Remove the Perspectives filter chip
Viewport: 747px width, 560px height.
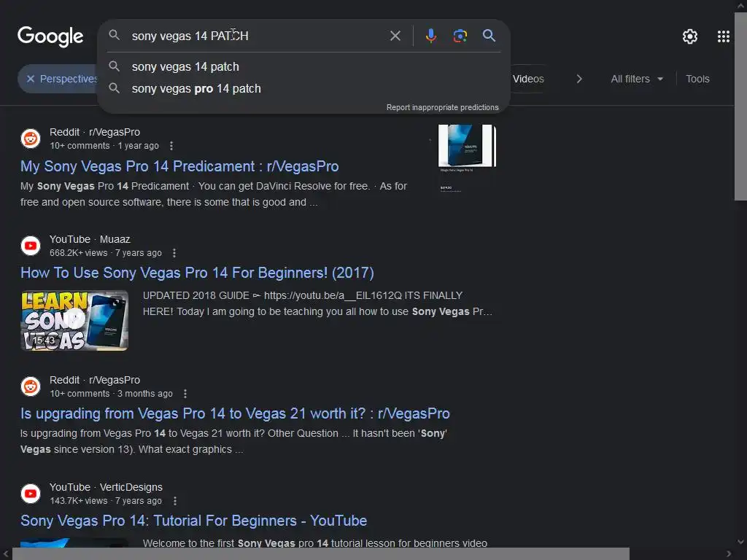pyautogui.click(x=31, y=79)
